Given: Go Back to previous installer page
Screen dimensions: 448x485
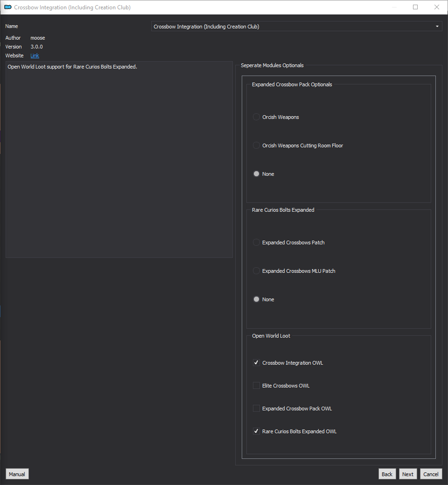Looking at the screenshot, I should [x=387, y=474].
